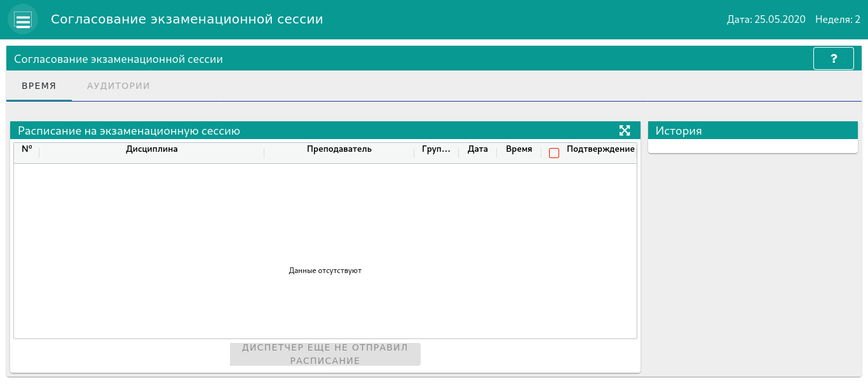Viewport: 868px width, 388px height.
Task: Click the Подтверждение column label
Action: point(600,149)
